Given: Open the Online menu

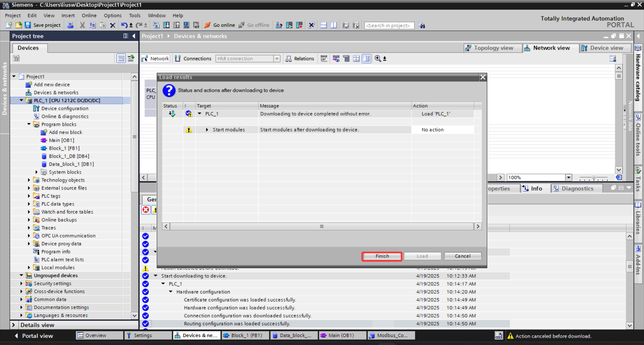Looking at the screenshot, I should (89, 15).
